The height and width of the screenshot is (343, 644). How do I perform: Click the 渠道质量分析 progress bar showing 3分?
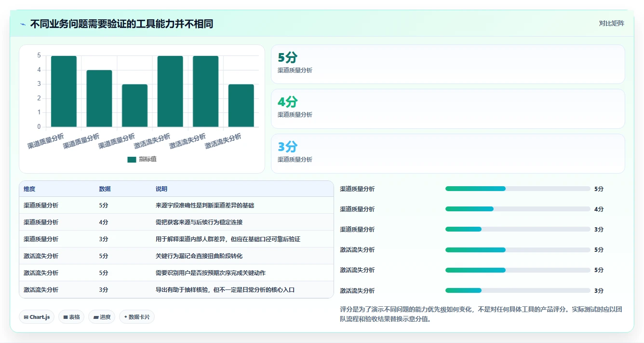(x=518, y=229)
